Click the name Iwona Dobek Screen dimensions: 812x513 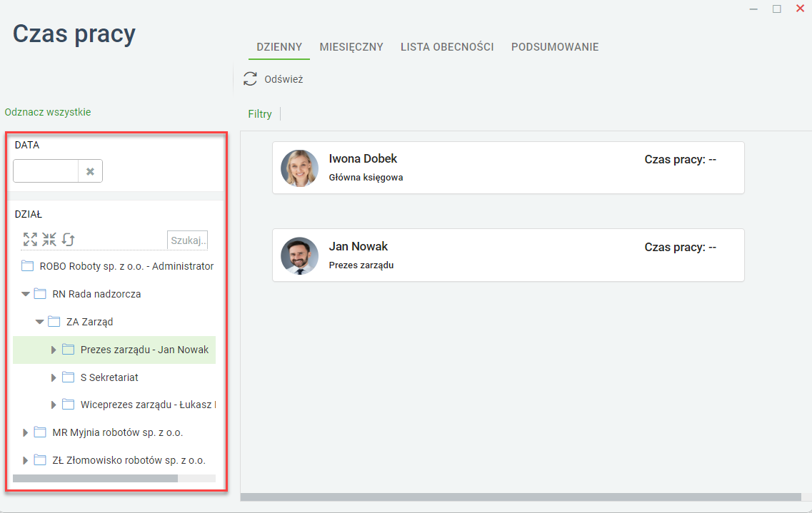(363, 159)
